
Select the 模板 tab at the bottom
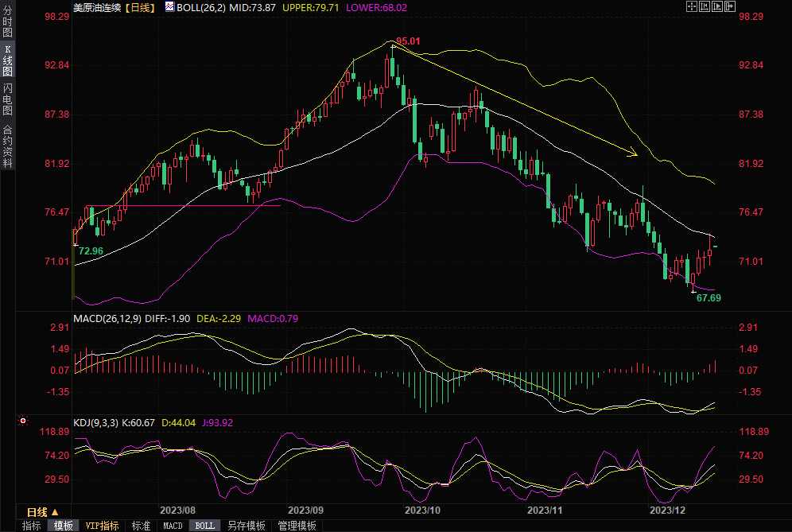click(x=64, y=526)
